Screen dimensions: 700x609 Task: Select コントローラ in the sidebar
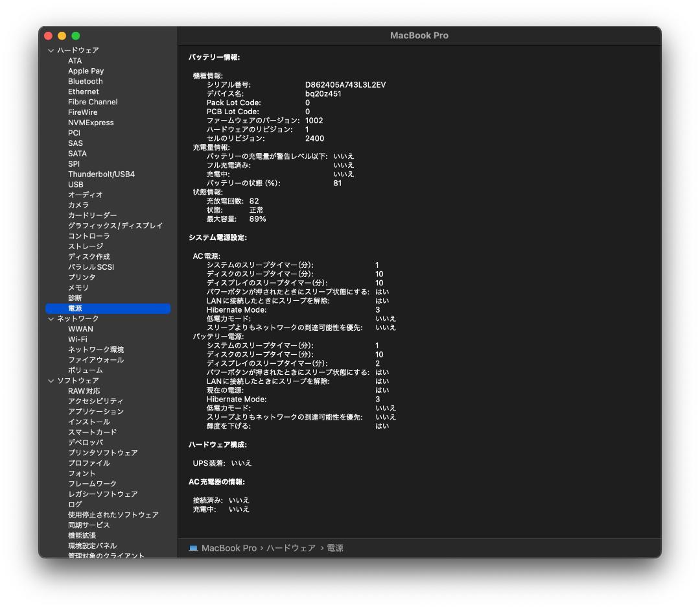[x=89, y=236]
